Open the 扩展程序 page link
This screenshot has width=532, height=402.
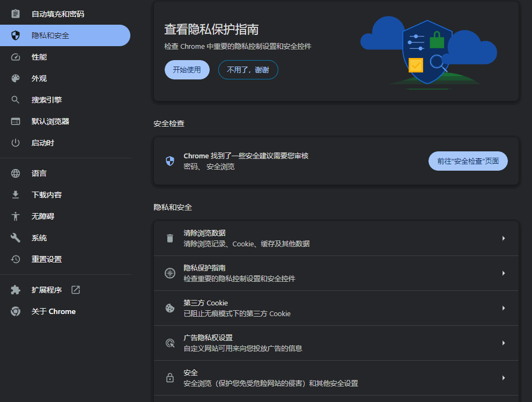click(65, 290)
